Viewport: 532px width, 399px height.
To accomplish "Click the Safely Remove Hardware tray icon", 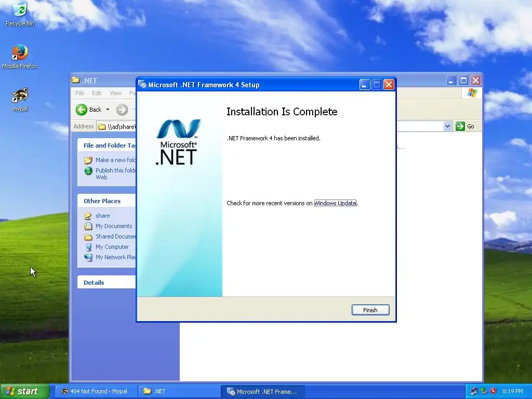I will tap(484, 391).
